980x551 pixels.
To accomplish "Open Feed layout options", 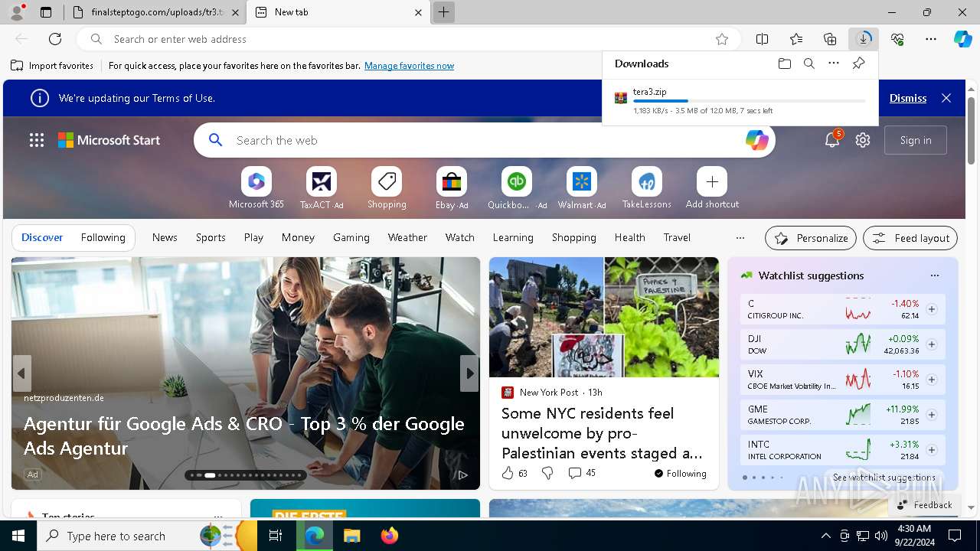I will (910, 238).
